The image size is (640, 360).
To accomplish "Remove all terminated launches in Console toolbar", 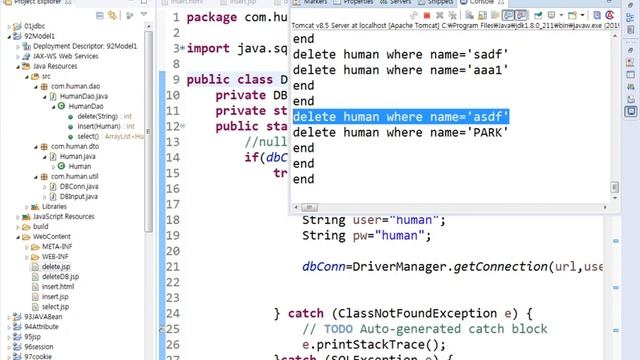I will (x=452, y=16).
